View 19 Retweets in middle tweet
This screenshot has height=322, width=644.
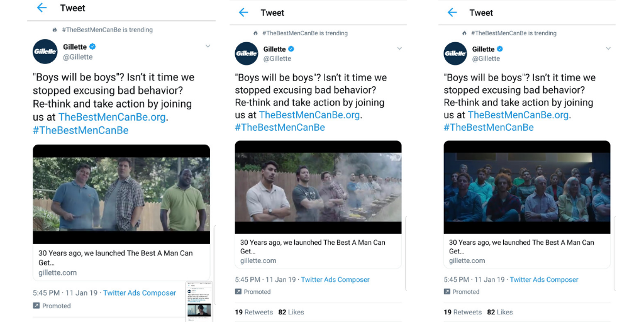[254, 312]
